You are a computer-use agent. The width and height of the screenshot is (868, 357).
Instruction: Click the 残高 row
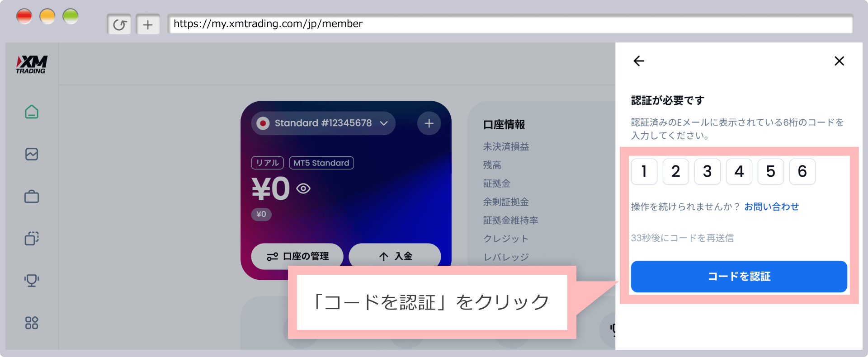click(x=492, y=165)
